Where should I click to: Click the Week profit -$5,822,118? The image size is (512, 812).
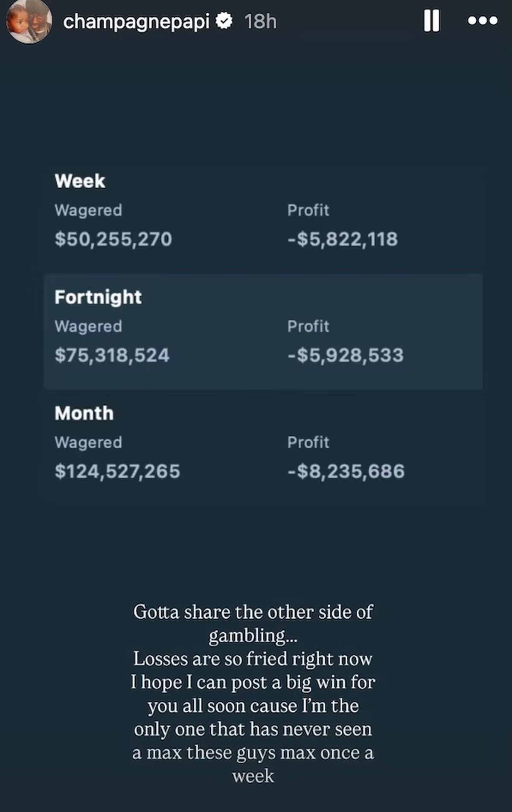point(343,239)
